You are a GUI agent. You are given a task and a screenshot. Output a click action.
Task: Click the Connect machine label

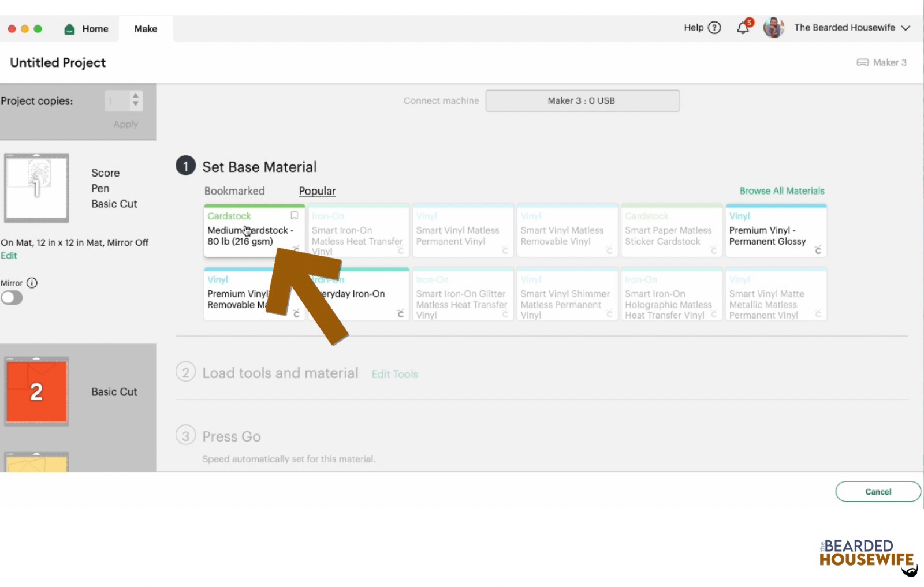[441, 101]
